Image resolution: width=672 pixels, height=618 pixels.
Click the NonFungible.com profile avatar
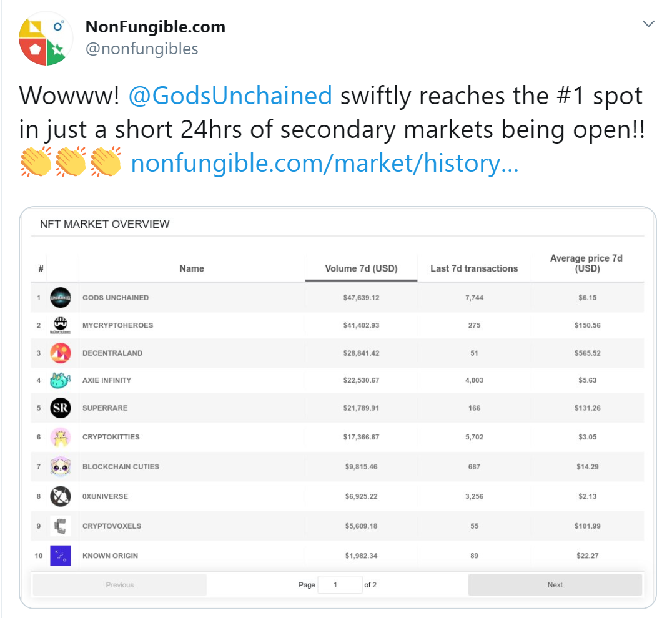tap(46, 39)
